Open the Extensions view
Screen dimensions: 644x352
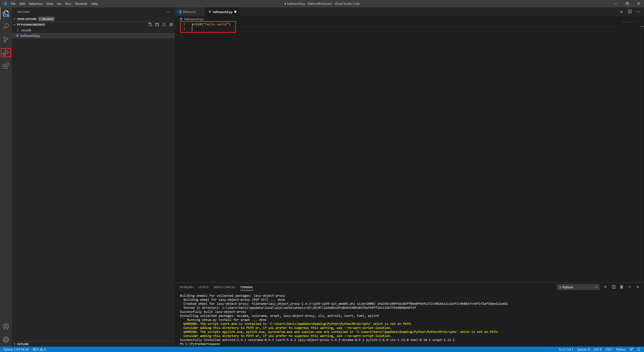pyautogui.click(x=6, y=66)
